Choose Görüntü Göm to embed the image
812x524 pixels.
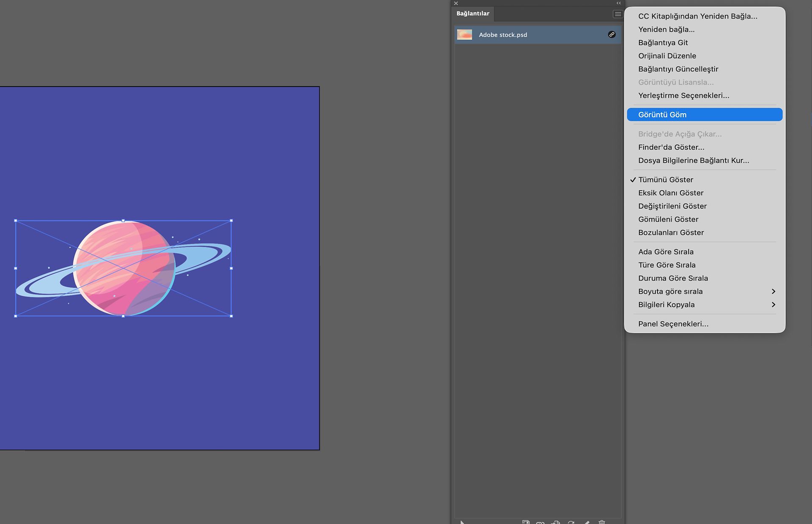705,115
